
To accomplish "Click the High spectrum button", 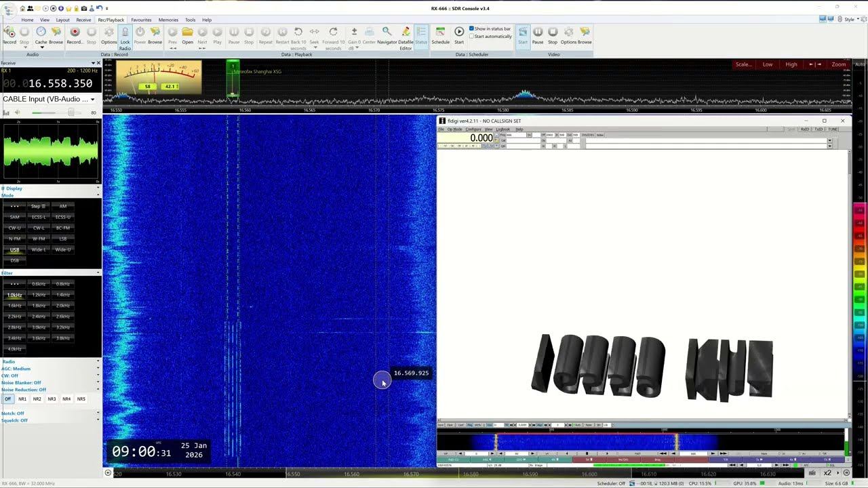I will (x=791, y=64).
